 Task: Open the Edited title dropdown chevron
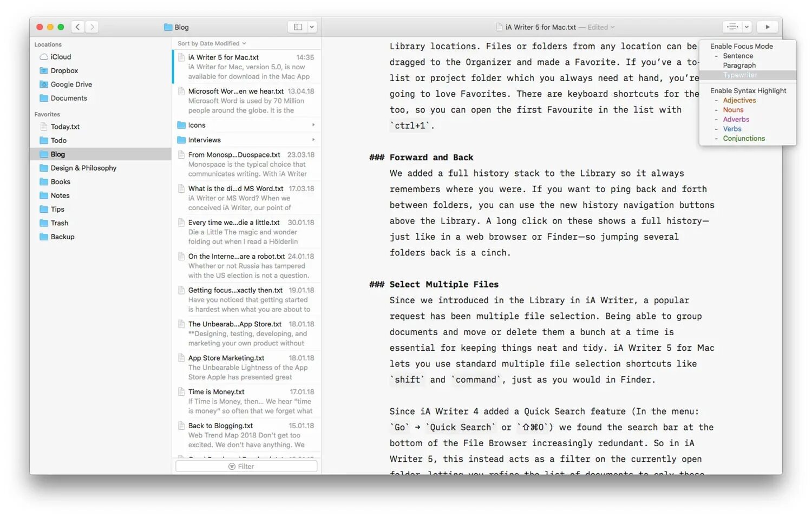coord(612,27)
